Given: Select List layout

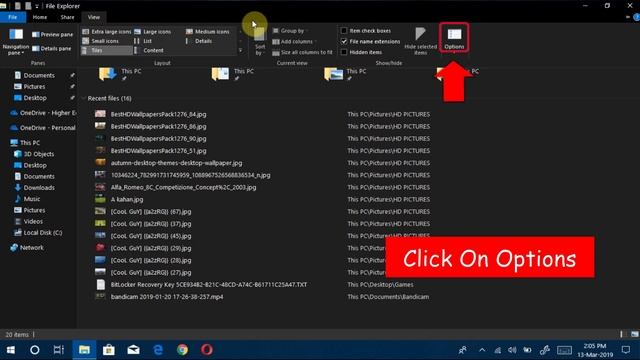Looking at the screenshot, I should (143, 41).
